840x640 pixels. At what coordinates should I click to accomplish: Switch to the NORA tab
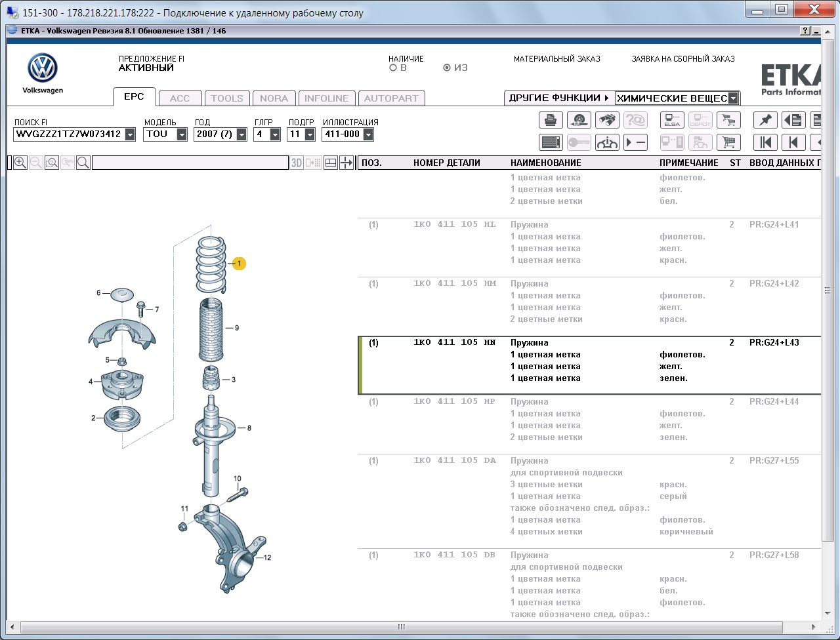point(274,98)
